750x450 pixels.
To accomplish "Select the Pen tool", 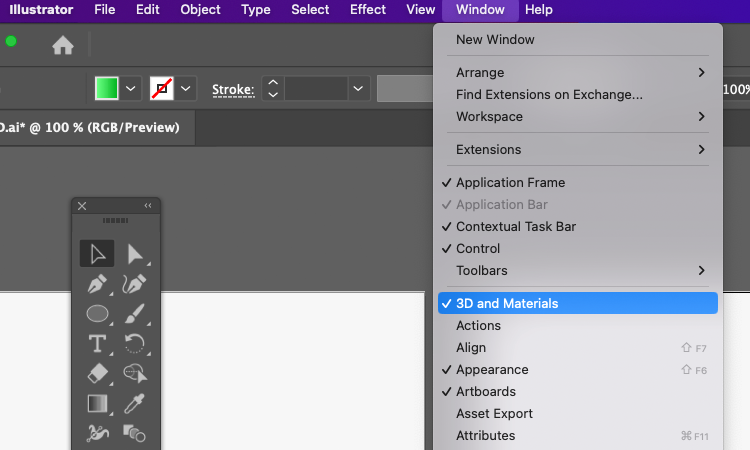I will pos(98,284).
